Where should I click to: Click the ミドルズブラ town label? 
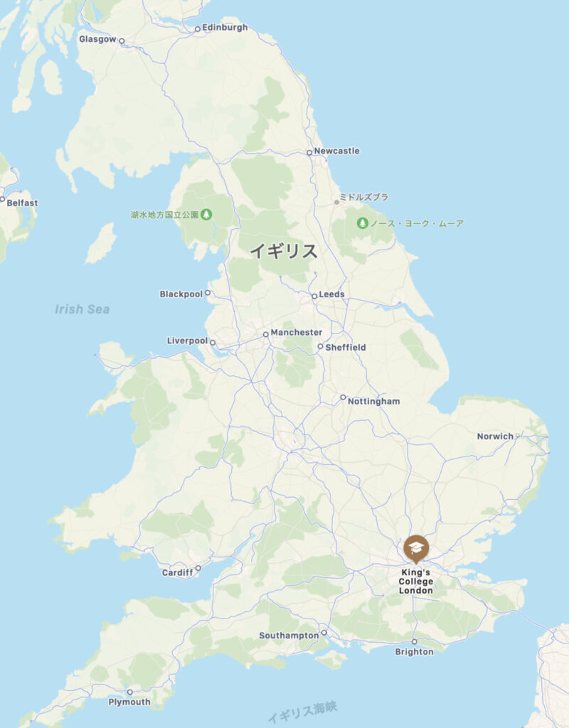coord(363,197)
